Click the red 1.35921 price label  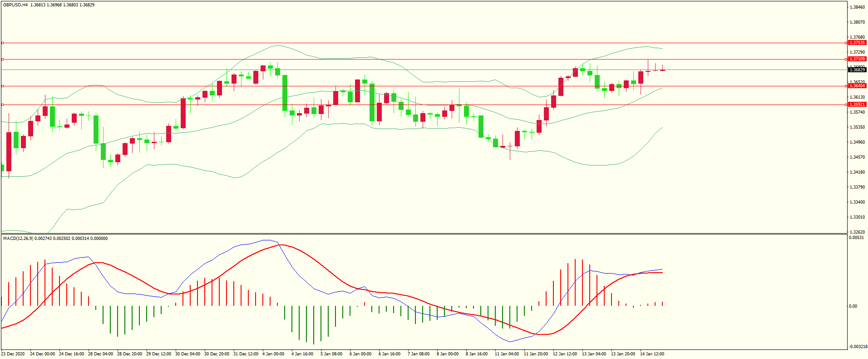[x=857, y=105]
